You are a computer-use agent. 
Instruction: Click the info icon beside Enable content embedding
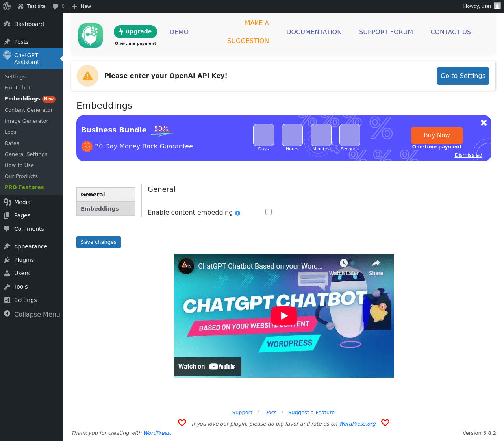pos(237,213)
